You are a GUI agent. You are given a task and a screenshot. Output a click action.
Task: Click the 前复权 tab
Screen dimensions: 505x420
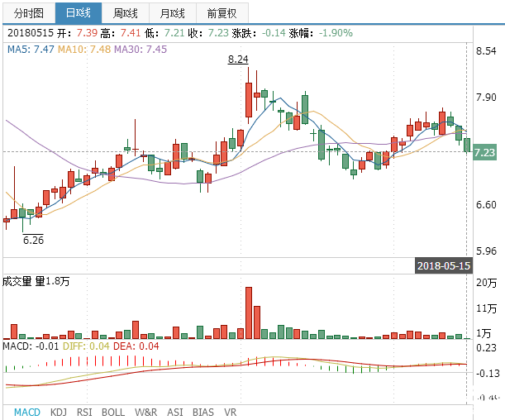(222, 13)
